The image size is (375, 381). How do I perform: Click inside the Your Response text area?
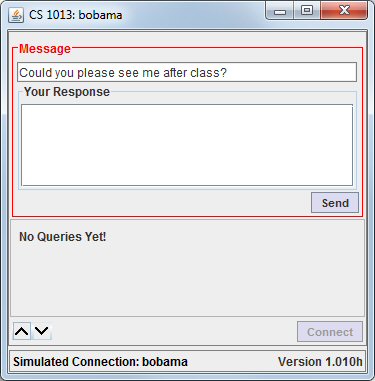187,145
